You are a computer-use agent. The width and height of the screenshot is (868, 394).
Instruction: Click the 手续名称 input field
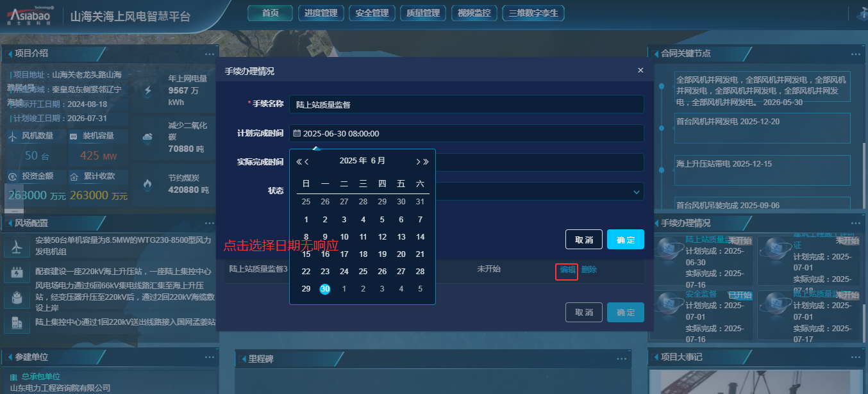[466, 104]
